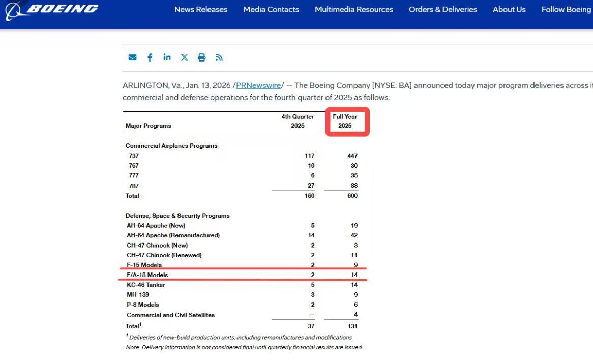Select the defense total value 131
This screenshot has width=593, height=364.
[352, 326]
